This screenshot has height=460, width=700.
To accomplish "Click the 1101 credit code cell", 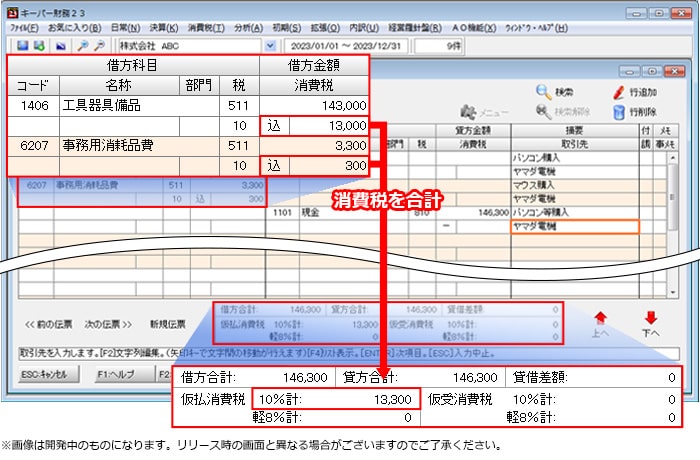I will click(283, 213).
